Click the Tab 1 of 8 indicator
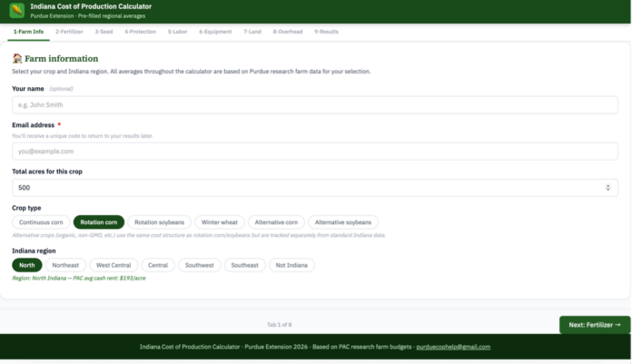This screenshot has width=632, height=364. pyautogui.click(x=280, y=325)
